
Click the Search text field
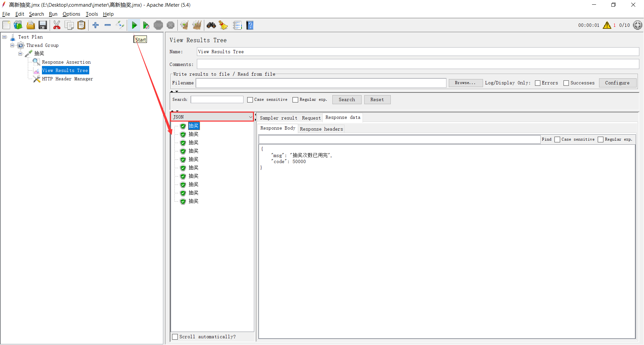click(217, 99)
